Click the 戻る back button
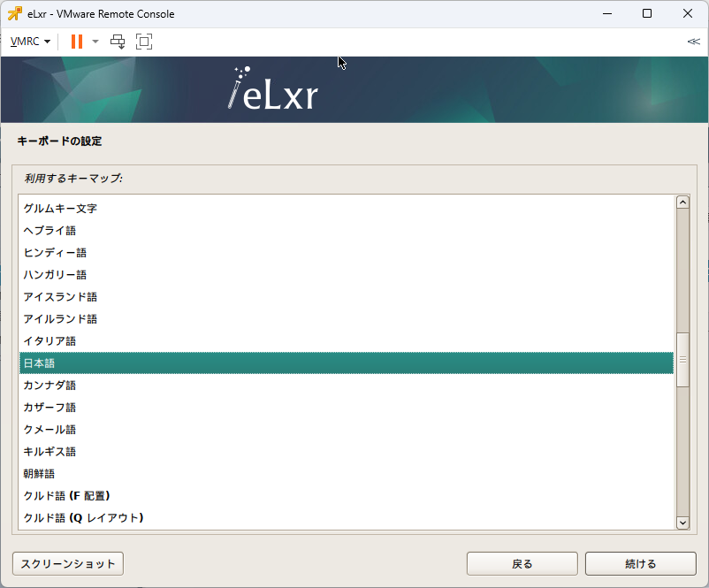The width and height of the screenshot is (709, 588). pos(522,563)
